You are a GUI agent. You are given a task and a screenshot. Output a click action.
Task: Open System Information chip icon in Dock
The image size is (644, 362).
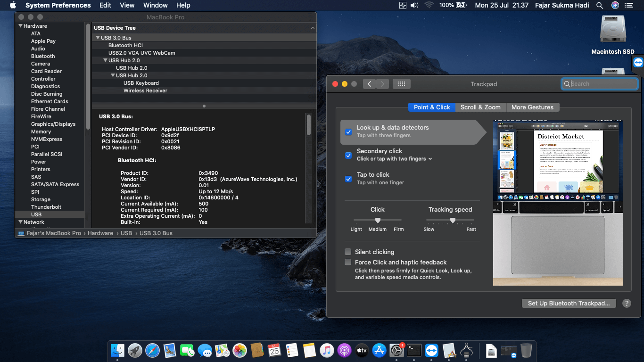click(466, 350)
